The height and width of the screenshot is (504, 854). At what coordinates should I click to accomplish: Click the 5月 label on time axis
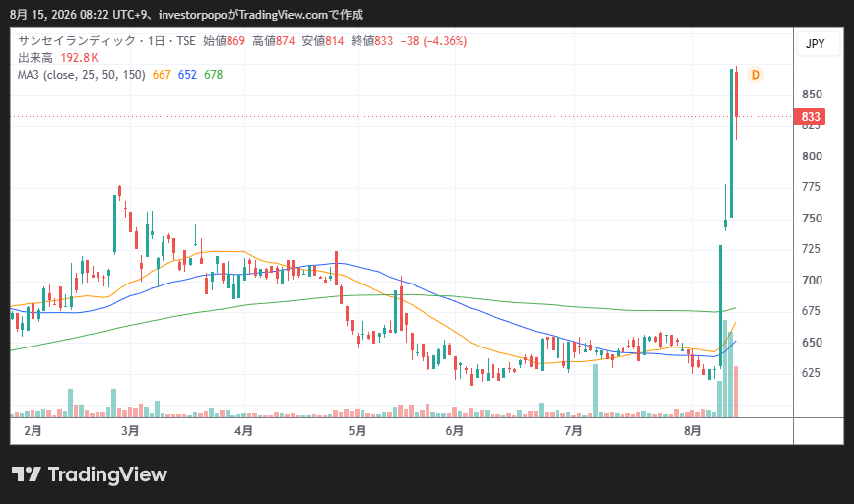(x=358, y=431)
